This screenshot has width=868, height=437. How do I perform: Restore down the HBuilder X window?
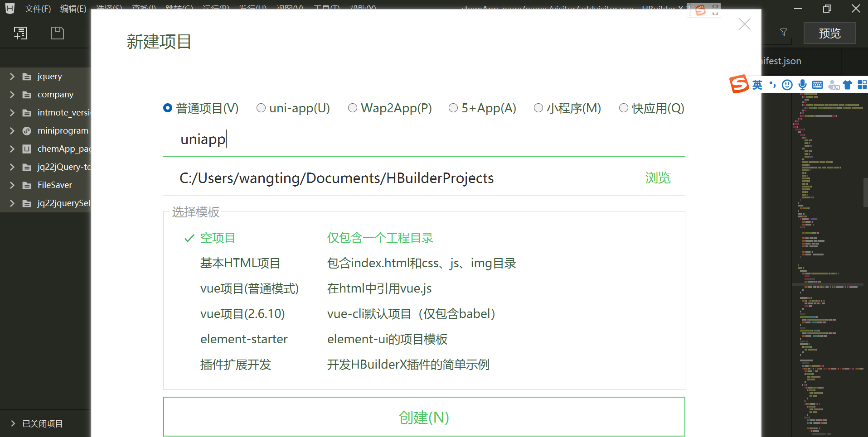[827, 8]
